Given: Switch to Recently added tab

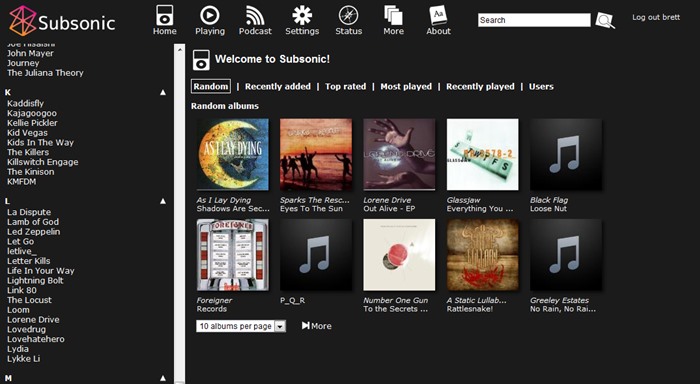Looking at the screenshot, I should (x=278, y=87).
